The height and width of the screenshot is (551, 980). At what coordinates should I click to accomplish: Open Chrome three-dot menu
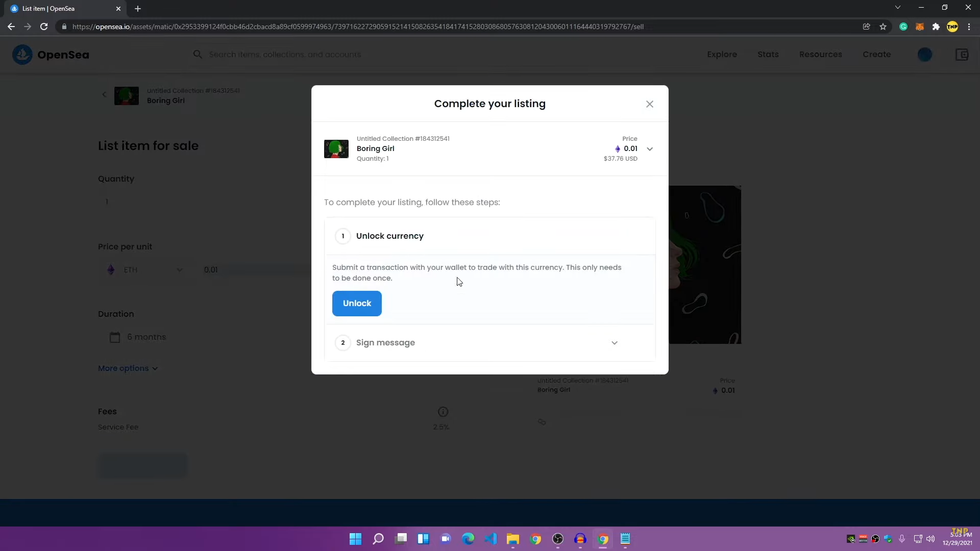pos(969,27)
